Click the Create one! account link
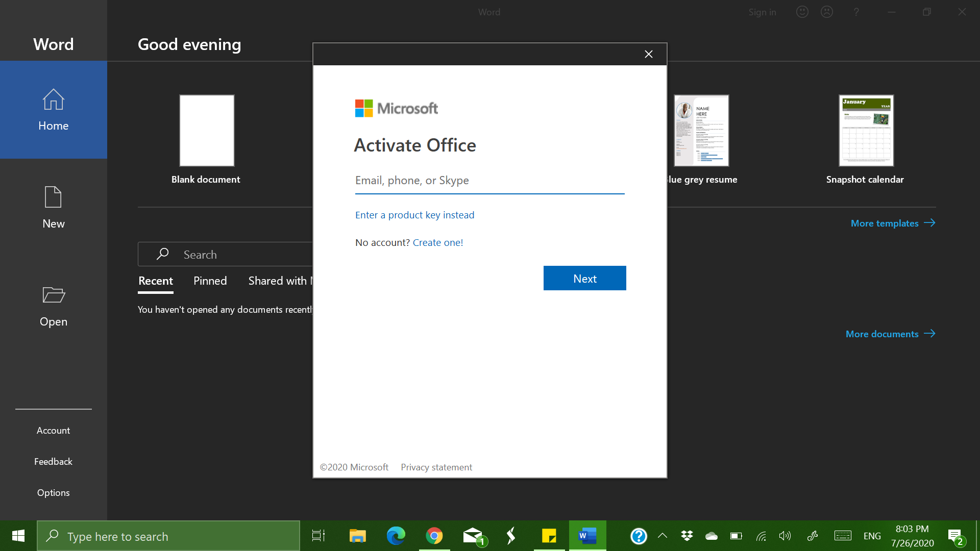 pos(437,242)
